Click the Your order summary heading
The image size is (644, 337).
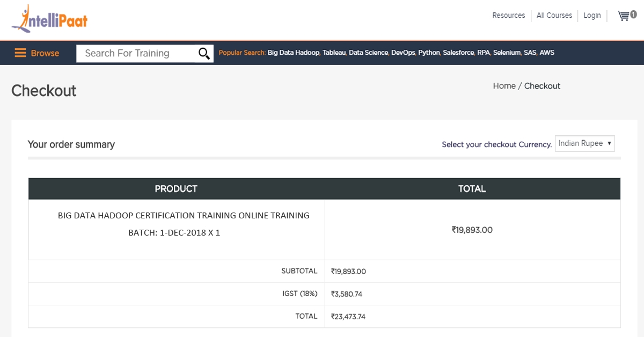(71, 144)
